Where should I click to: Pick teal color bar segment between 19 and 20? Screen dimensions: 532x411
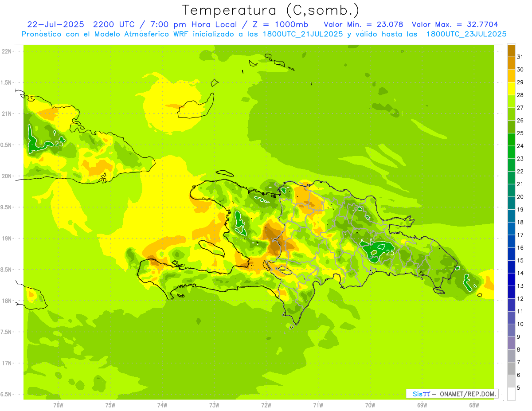tap(511, 203)
